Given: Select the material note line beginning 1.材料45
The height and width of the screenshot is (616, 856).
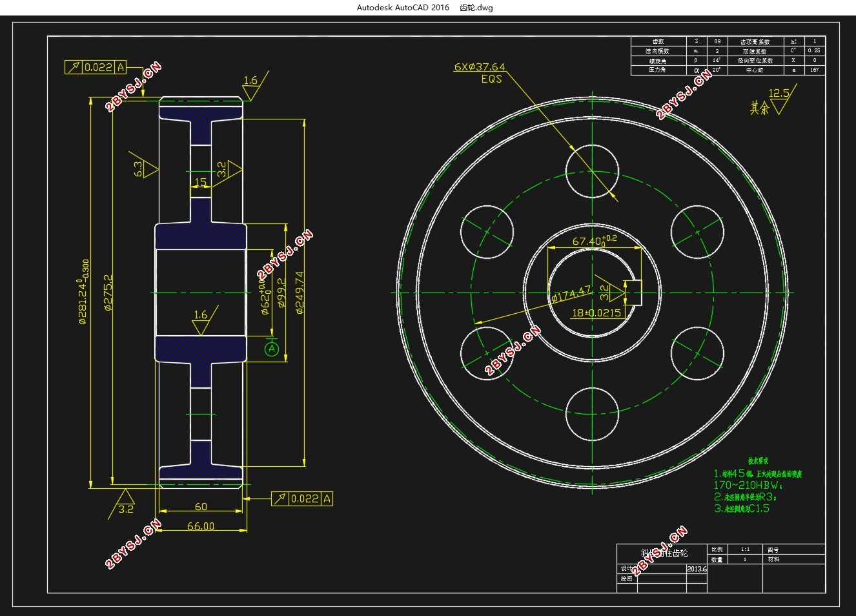Looking at the screenshot, I should 758,473.
